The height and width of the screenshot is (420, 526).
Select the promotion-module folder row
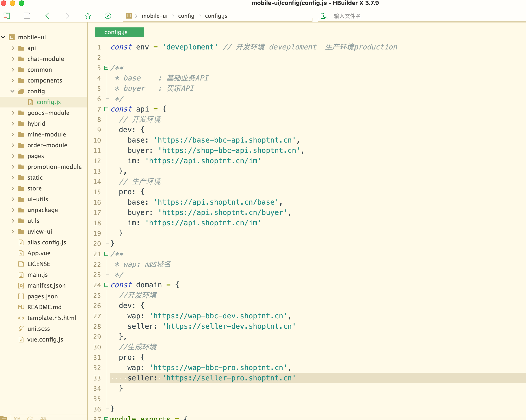tap(44, 167)
